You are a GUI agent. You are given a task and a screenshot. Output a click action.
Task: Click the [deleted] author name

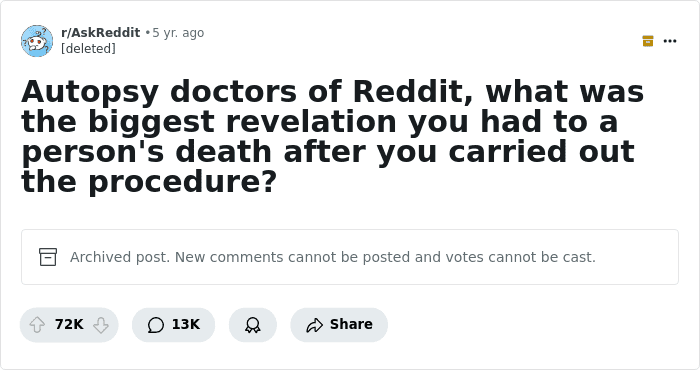pyautogui.click(x=88, y=48)
